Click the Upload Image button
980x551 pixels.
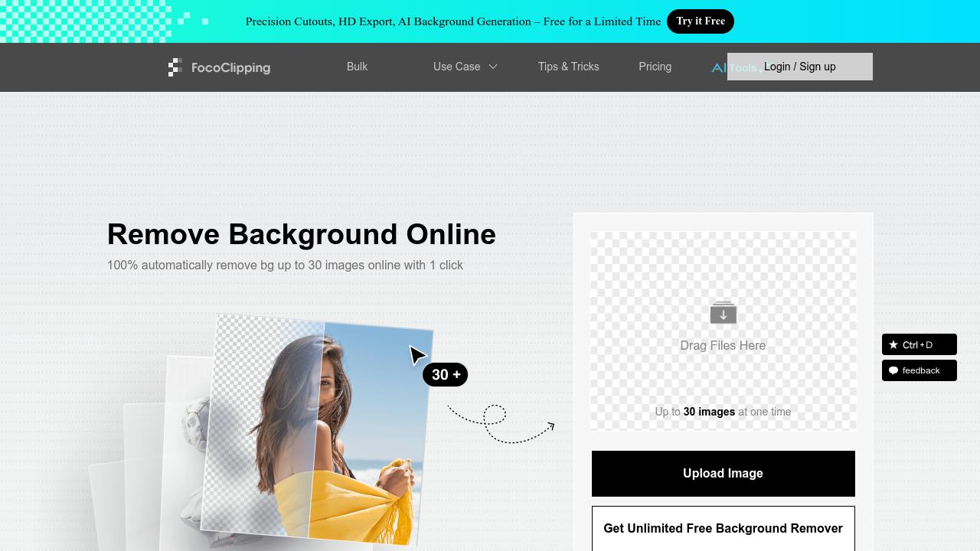723,473
